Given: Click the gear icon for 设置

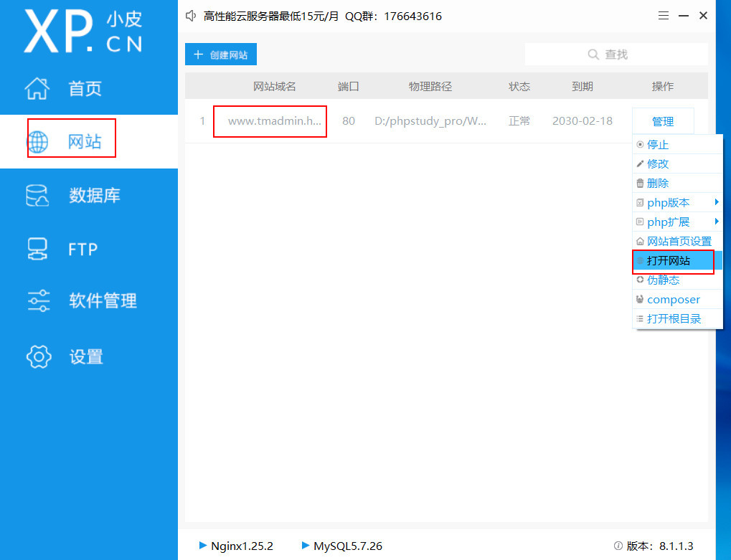Looking at the screenshot, I should point(39,356).
